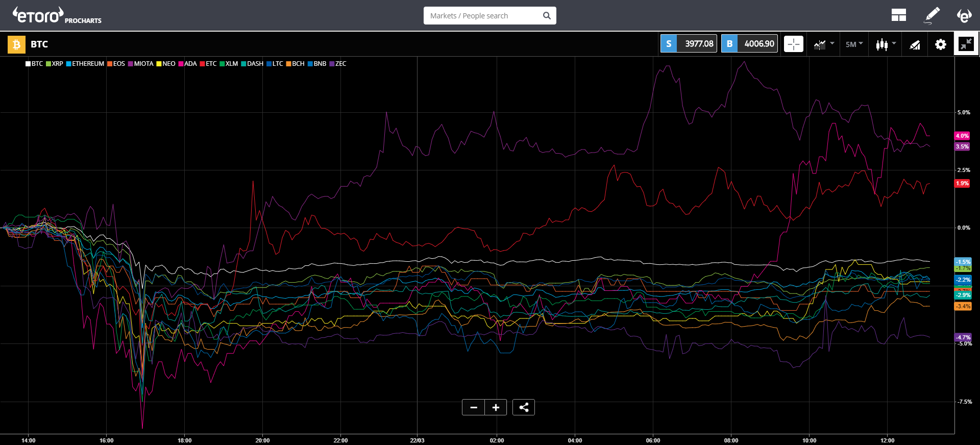This screenshot has height=445, width=980.
Task: Click the MIOTA purple legend swatch
Action: (x=131, y=64)
